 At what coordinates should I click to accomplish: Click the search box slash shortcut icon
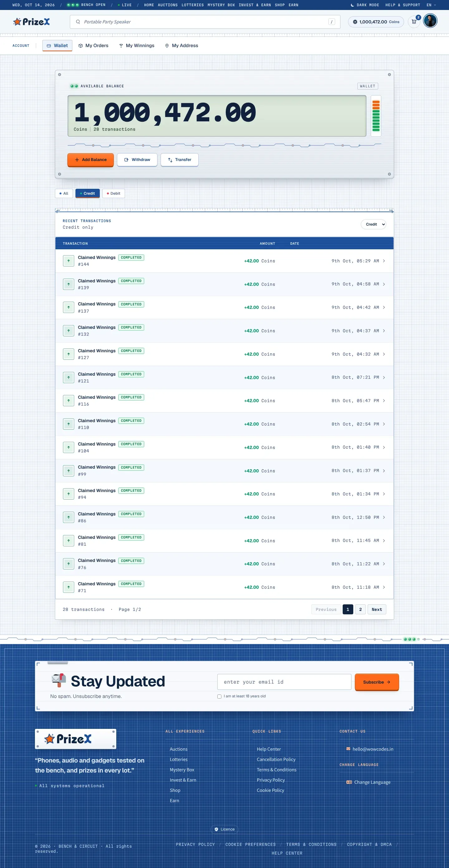click(331, 22)
